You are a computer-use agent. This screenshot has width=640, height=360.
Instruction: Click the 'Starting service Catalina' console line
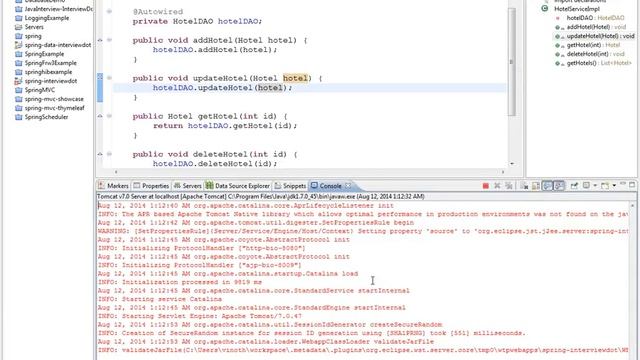pyautogui.click(x=160, y=299)
